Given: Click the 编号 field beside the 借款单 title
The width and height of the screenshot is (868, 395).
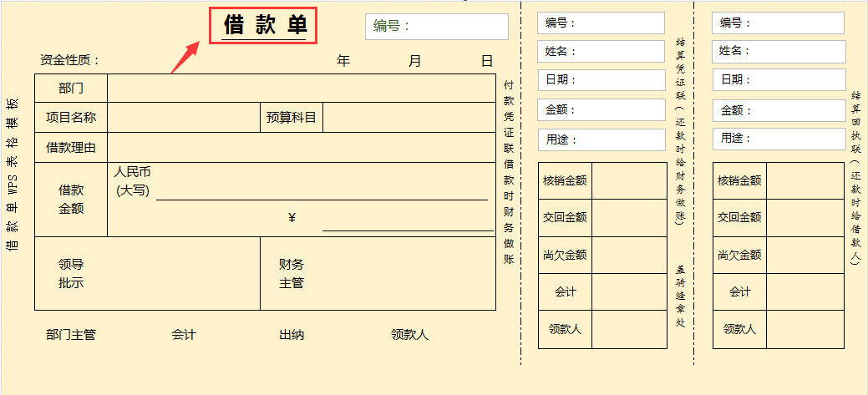Looking at the screenshot, I should (437, 27).
